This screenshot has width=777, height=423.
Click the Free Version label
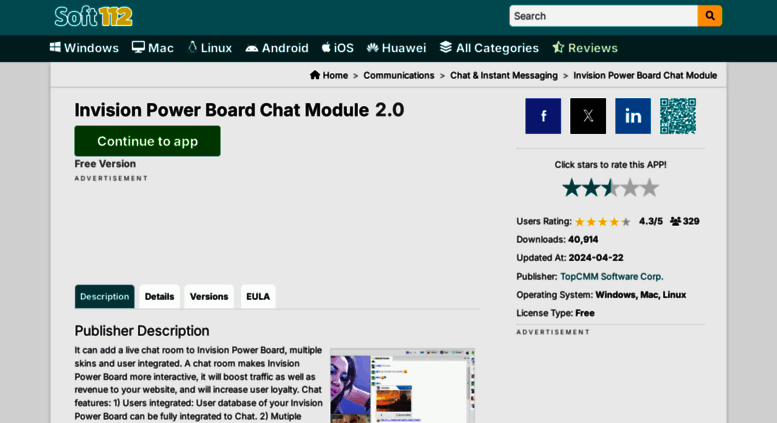click(105, 164)
